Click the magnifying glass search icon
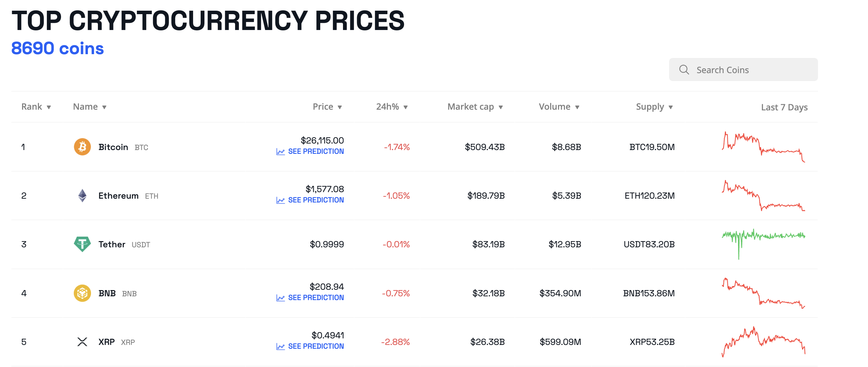 tap(684, 70)
